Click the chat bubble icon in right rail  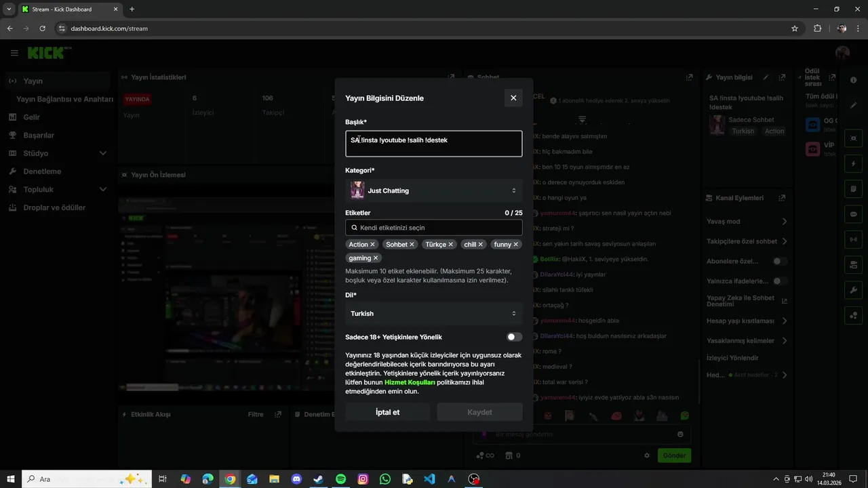click(854, 214)
